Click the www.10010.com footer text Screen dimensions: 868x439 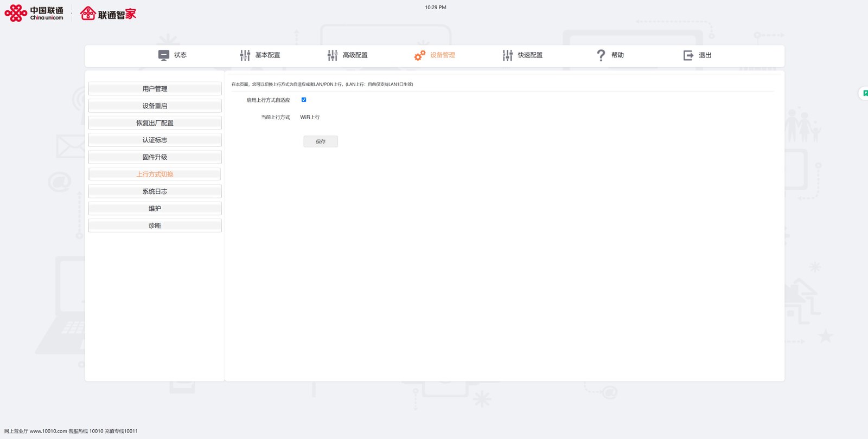tap(48, 431)
